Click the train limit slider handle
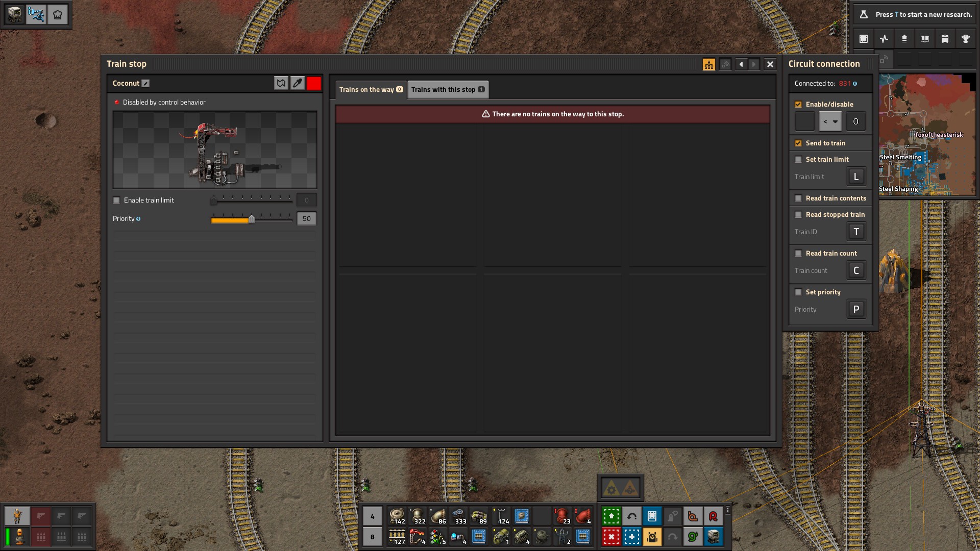The width and height of the screenshot is (980, 551). point(213,201)
